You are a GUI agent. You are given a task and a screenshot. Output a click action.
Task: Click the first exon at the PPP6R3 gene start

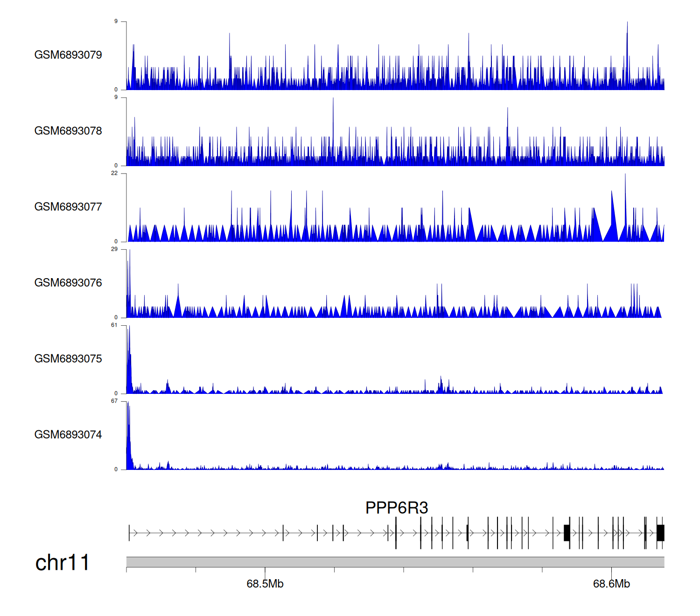point(129,532)
